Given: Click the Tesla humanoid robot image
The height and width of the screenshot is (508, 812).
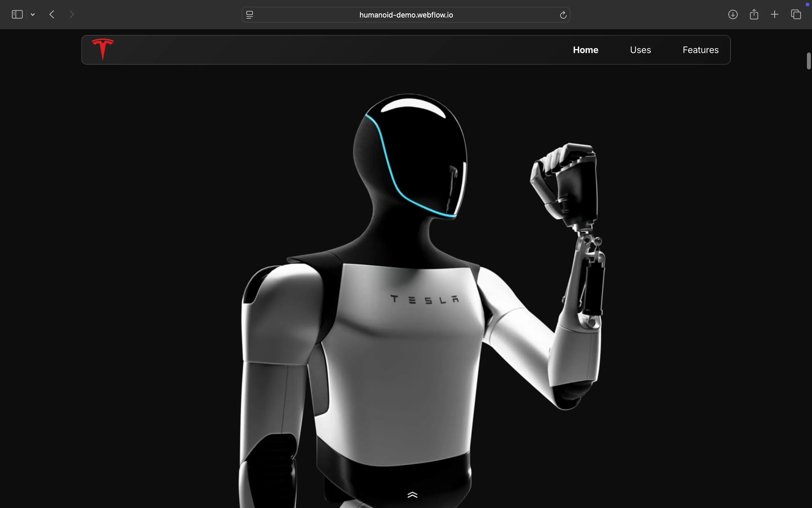Looking at the screenshot, I should pos(422,301).
